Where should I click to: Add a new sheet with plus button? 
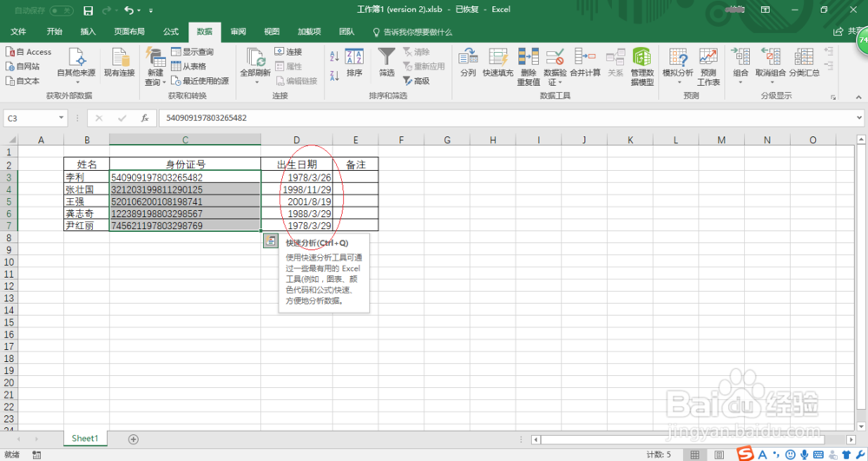click(x=134, y=439)
